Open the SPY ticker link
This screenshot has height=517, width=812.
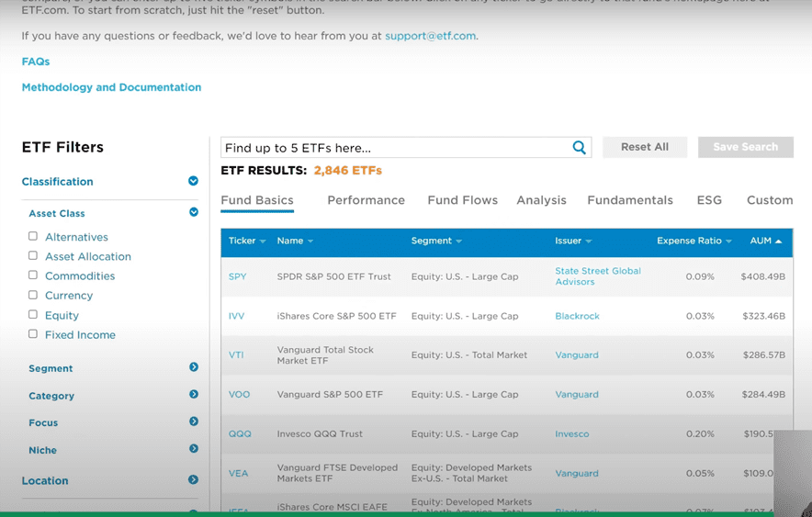(237, 276)
